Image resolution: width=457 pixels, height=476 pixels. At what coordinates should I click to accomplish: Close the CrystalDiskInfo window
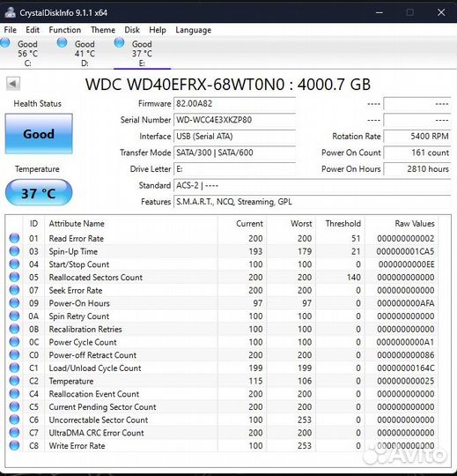[x=441, y=12]
